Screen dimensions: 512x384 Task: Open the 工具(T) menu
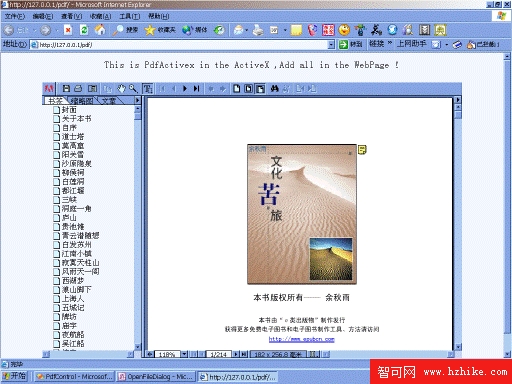click(130, 16)
